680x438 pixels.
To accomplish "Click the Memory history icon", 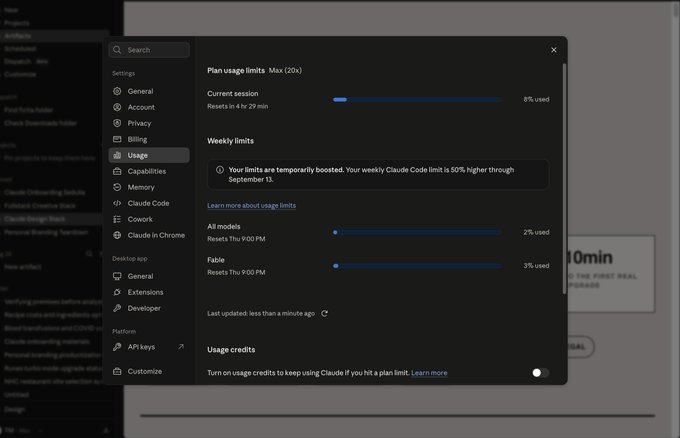I will (x=117, y=187).
